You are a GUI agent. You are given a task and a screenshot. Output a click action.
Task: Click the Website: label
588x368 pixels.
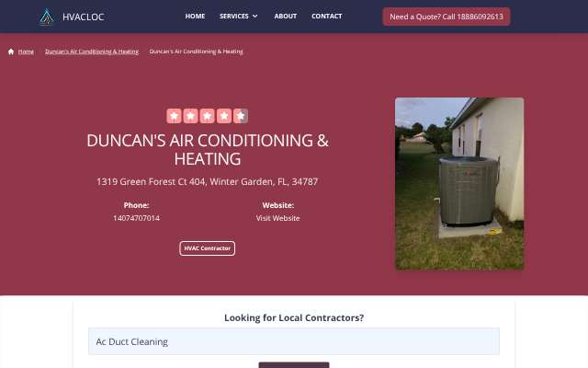(277, 205)
